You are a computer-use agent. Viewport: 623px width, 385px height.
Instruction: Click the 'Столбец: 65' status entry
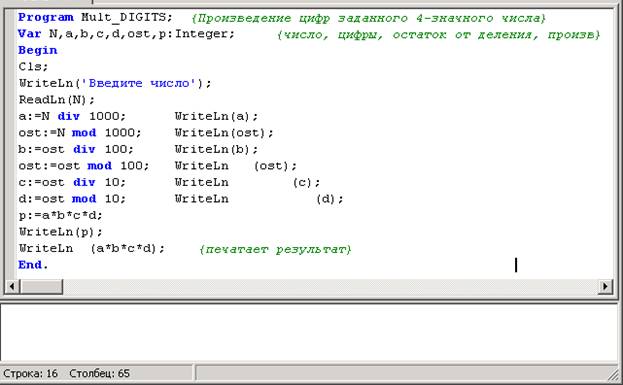99,373
